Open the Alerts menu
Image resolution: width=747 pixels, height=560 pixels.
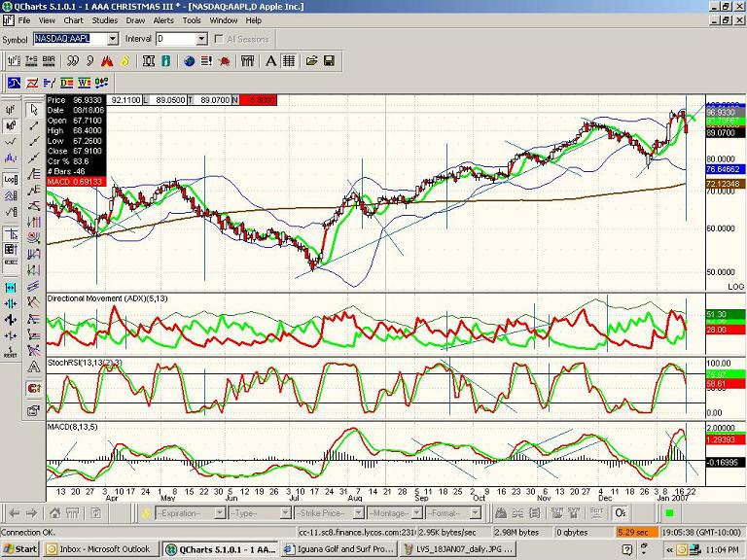[x=163, y=20]
